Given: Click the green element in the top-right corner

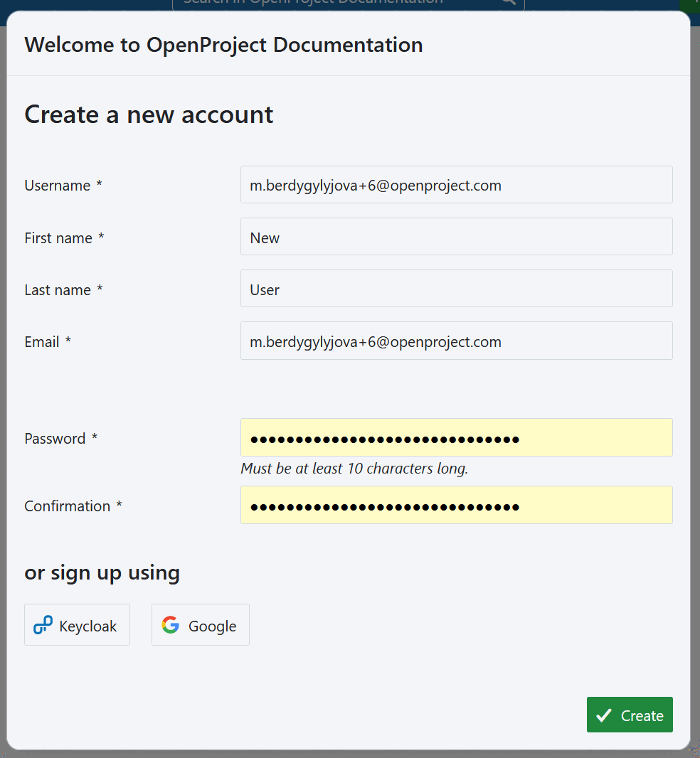Looking at the screenshot, I should [x=694, y=4].
